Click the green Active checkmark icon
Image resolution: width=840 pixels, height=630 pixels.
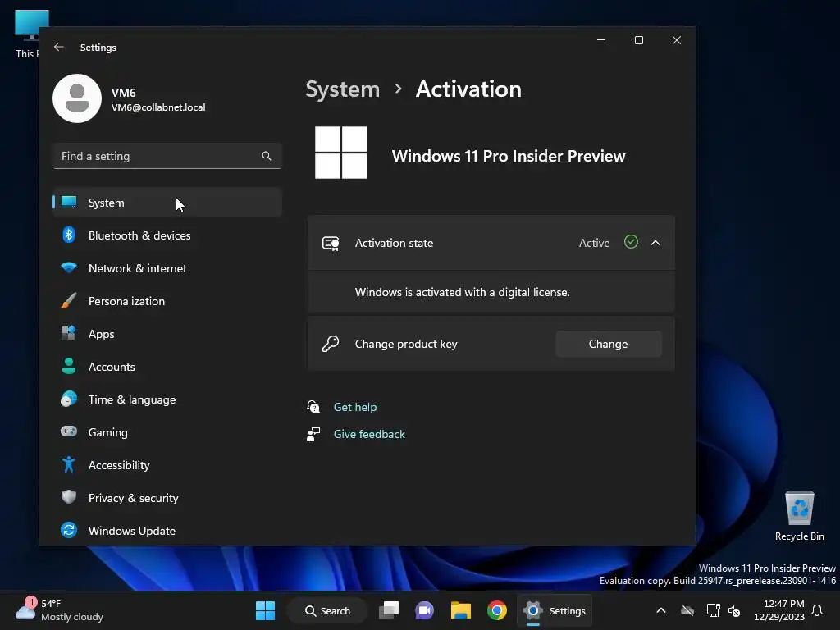[x=631, y=242]
